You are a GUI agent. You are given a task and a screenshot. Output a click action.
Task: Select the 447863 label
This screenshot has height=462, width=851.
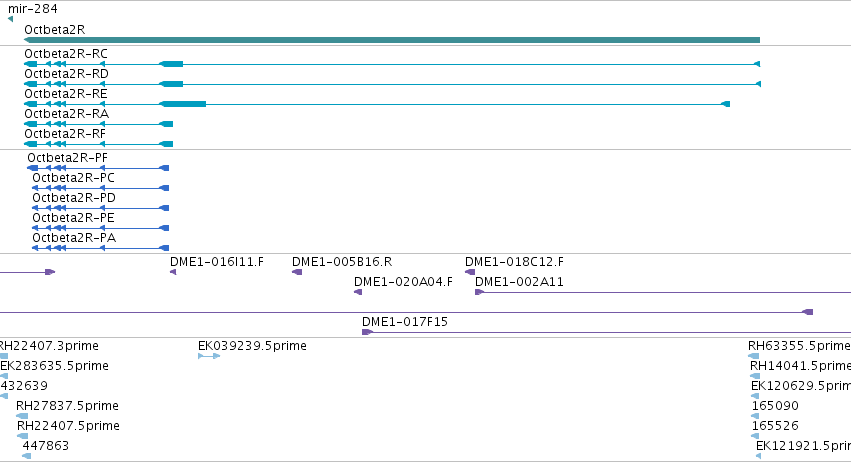point(46,446)
